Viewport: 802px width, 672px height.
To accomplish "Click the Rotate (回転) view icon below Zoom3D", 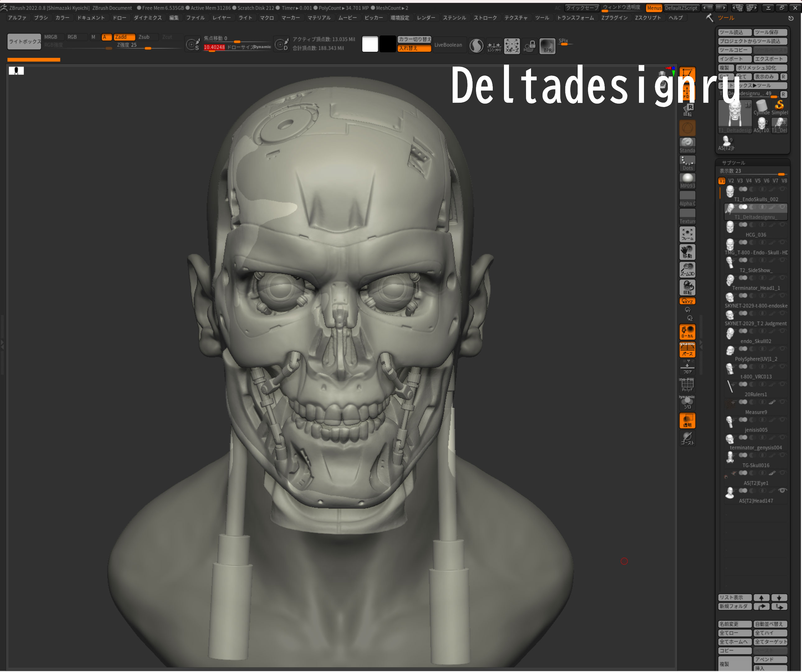I will (x=687, y=287).
